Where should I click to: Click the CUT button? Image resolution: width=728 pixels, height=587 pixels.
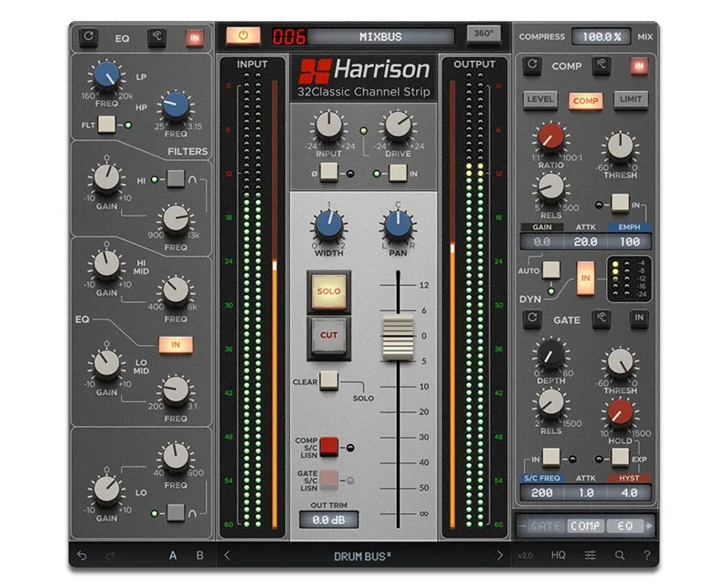[x=329, y=335]
